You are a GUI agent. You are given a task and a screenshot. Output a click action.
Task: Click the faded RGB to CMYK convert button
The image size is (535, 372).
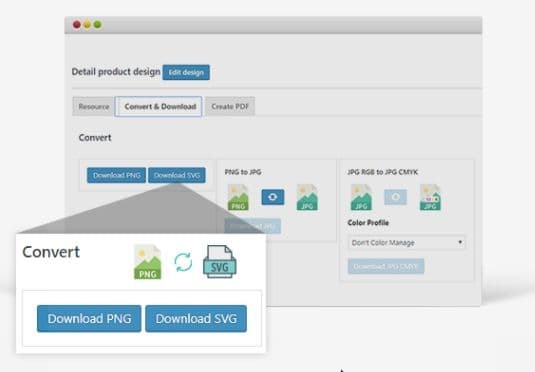tap(395, 197)
